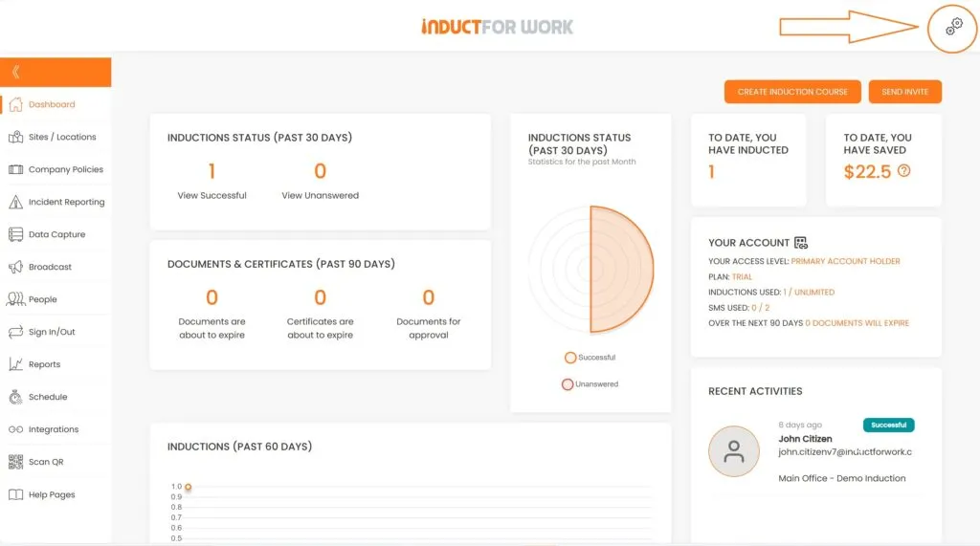Collapse the sidebar with double chevron

pyautogui.click(x=16, y=72)
